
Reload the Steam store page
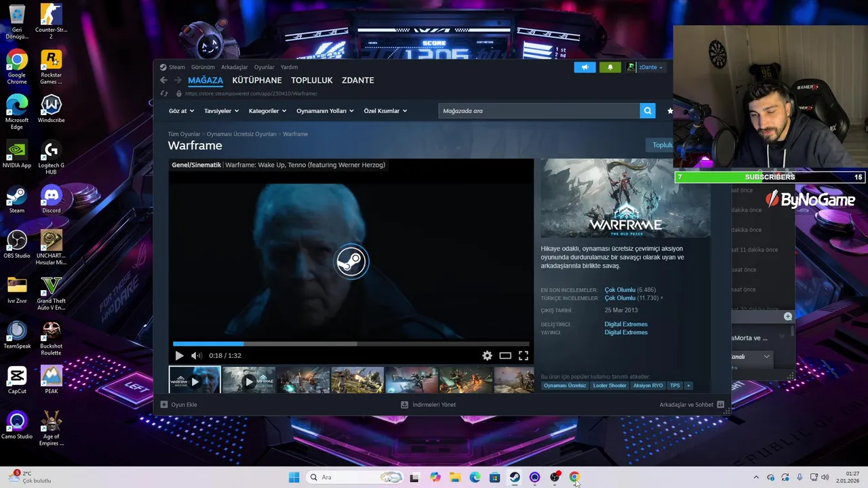(164, 94)
